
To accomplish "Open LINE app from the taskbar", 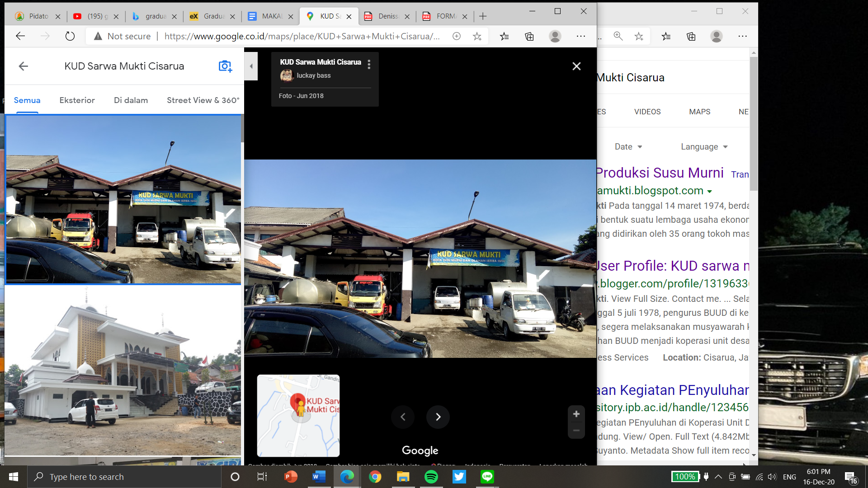I will tap(487, 477).
